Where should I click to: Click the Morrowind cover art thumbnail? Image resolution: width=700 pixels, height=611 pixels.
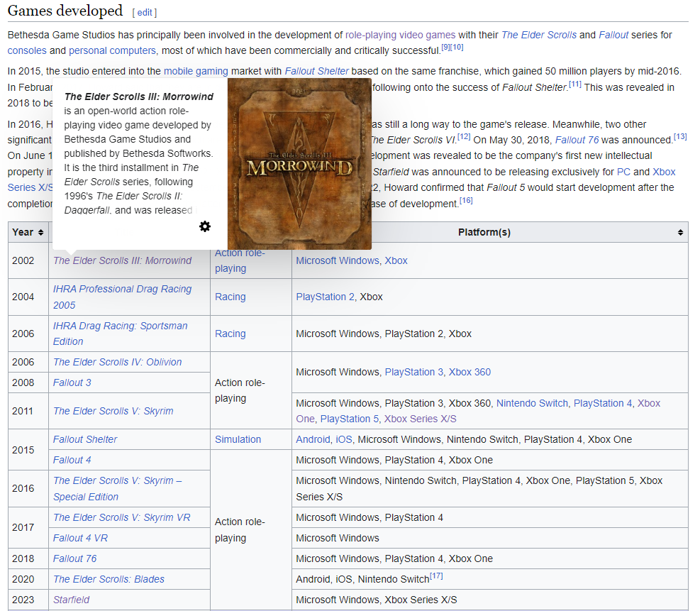click(299, 164)
